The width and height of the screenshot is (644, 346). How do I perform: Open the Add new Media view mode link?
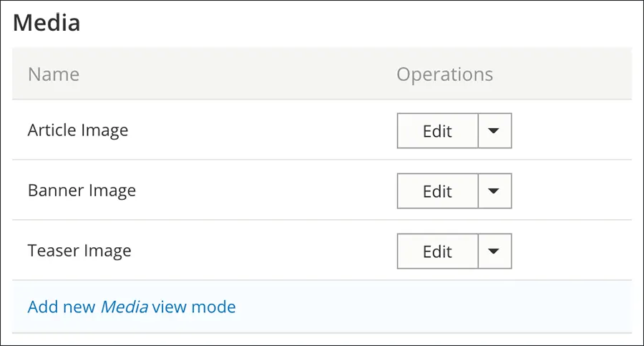132,307
